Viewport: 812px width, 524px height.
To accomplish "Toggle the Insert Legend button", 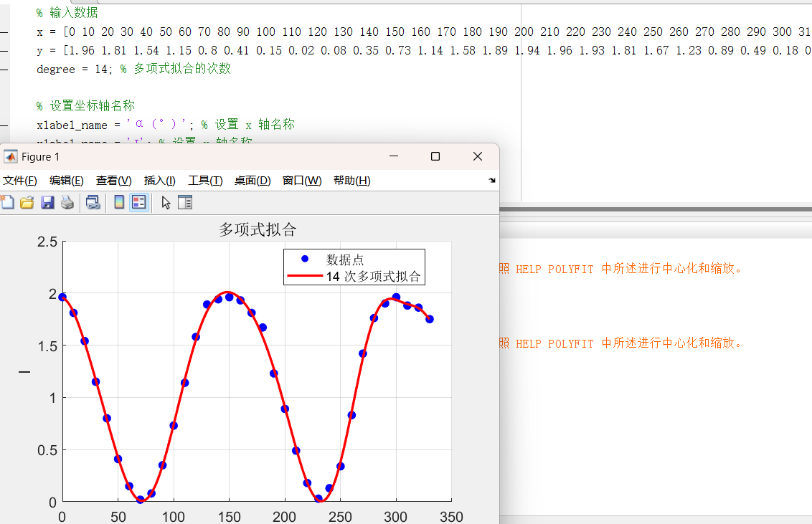I will click(139, 203).
